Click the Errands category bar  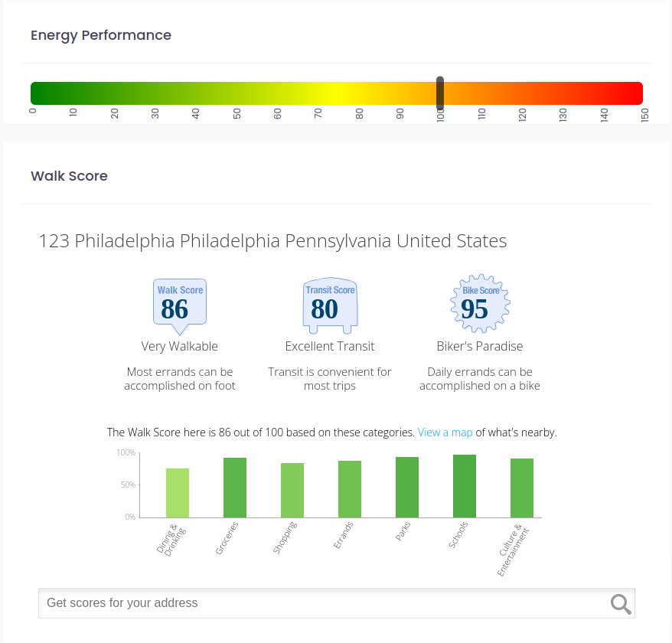350,489
